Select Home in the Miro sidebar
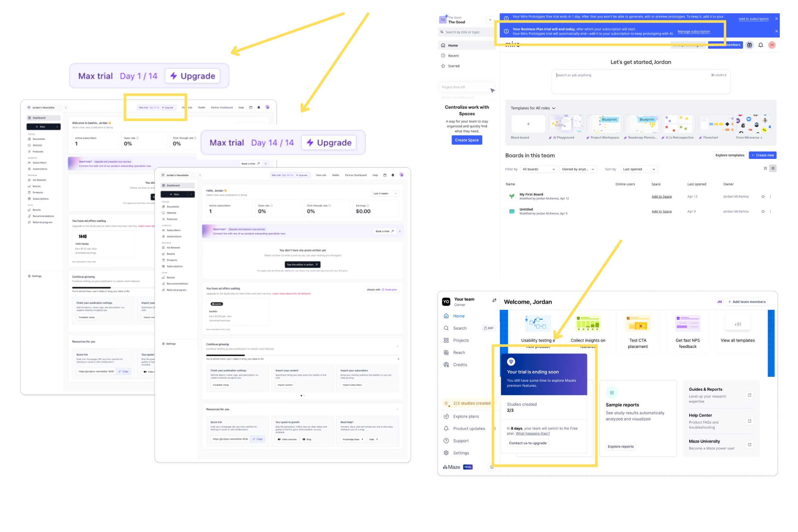This screenshot has height=532, width=798. tap(466, 45)
